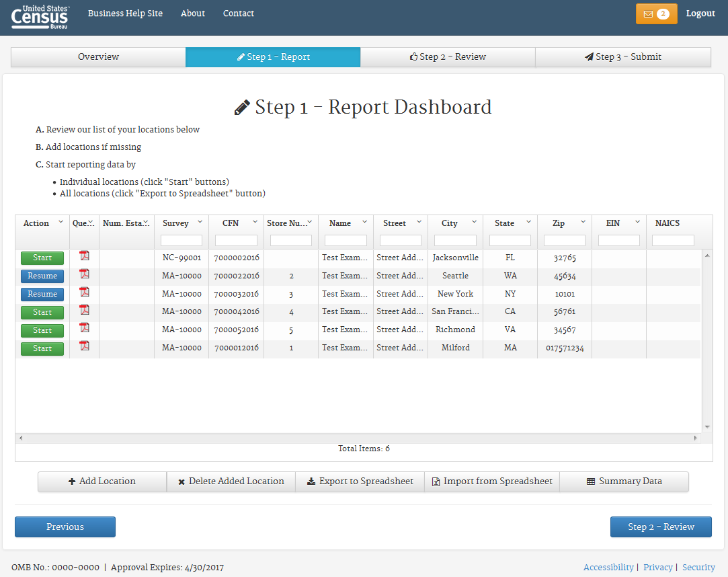This screenshot has width=728, height=577.
Task: Switch to Step 3 - Submit tab
Action: (x=623, y=57)
